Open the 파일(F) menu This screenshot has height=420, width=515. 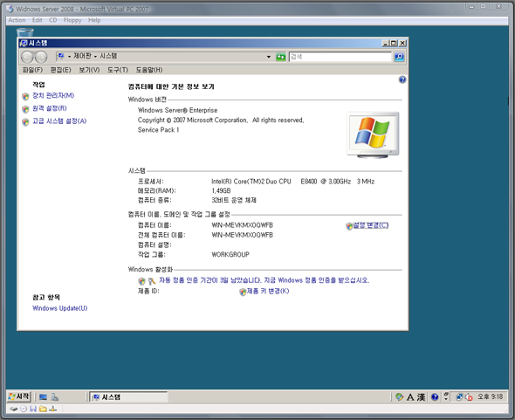(x=32, y=70)
